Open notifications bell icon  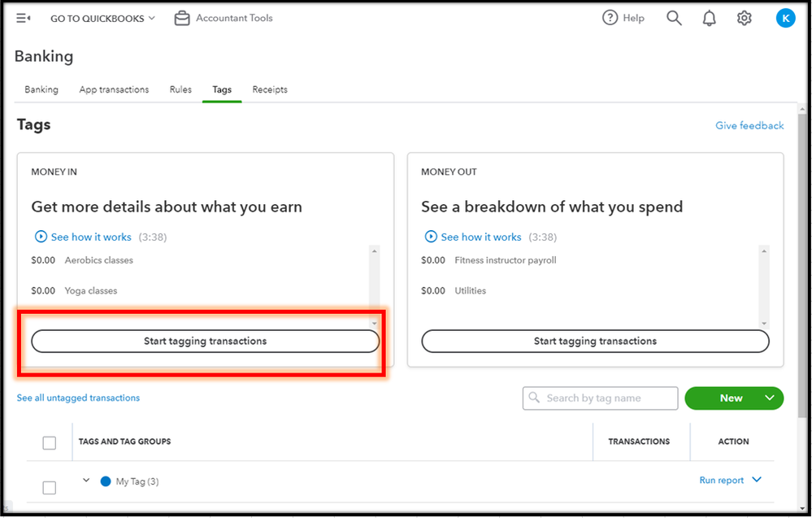[x=709, y=18]
